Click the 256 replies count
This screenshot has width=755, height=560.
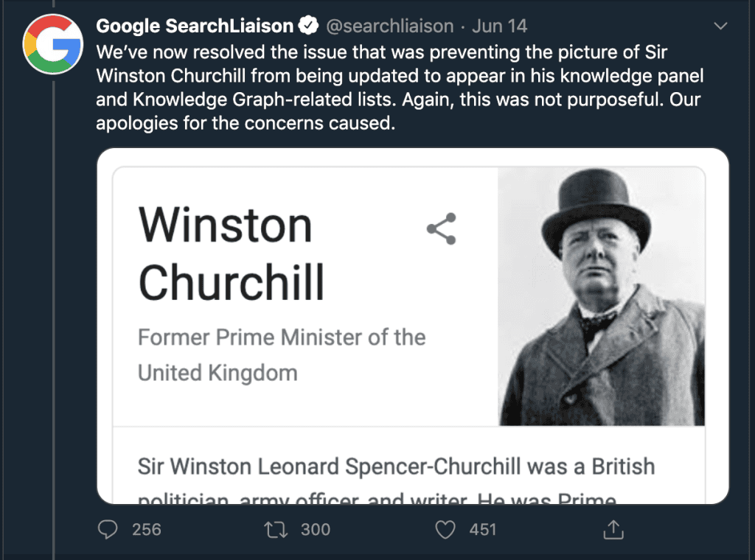[146, 529]
